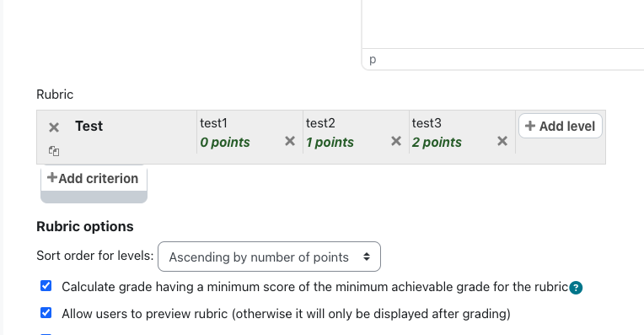
Task: Click the dropdown arrows on sort order
Action: (367, 257)
